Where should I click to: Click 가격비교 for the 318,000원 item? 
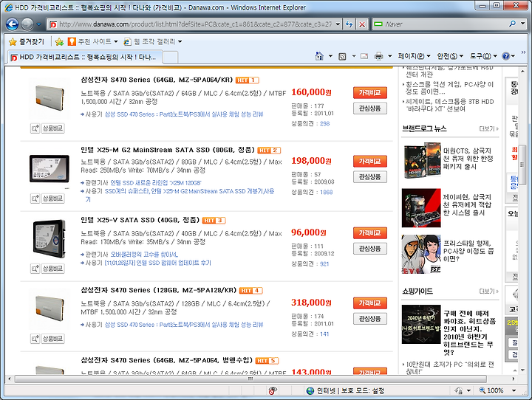pos(370,303)
